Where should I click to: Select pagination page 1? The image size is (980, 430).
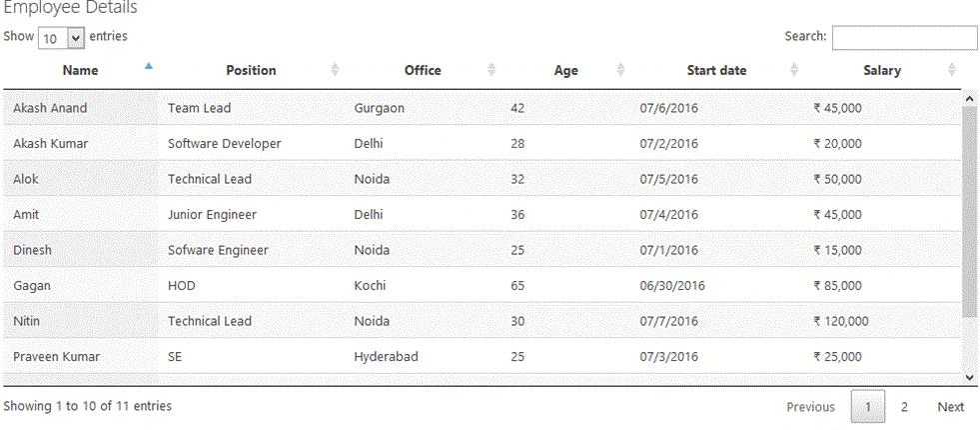[868, 407]
